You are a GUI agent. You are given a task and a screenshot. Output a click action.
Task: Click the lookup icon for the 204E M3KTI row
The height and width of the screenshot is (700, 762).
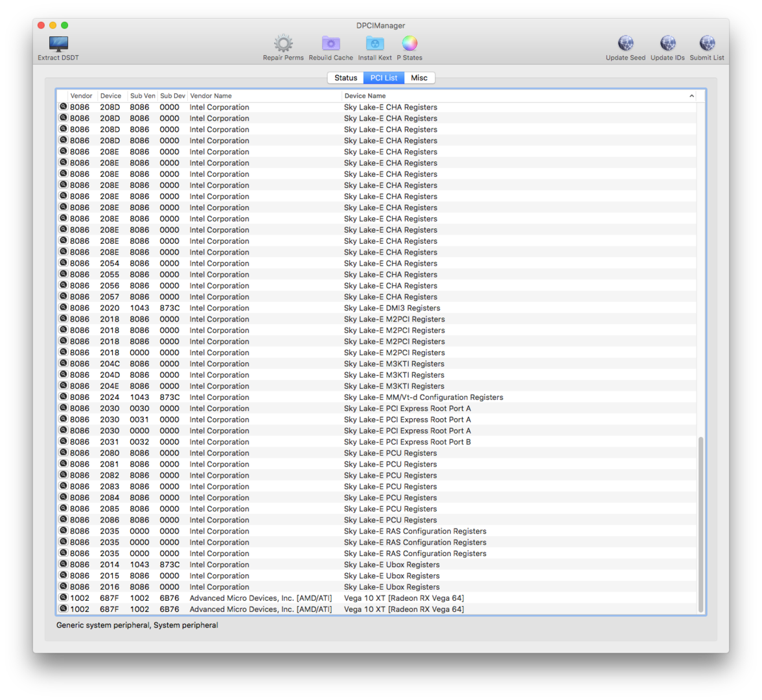[x=63, y=386]
